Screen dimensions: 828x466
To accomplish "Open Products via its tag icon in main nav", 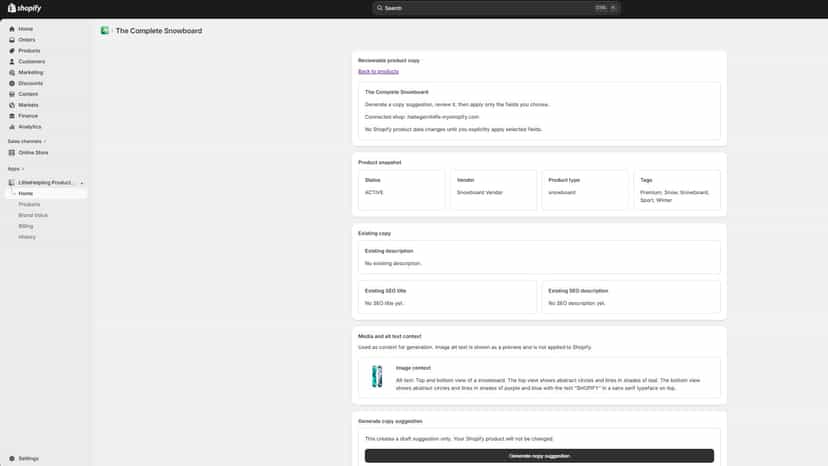I will pyautogui.click(x=12, y=51).
